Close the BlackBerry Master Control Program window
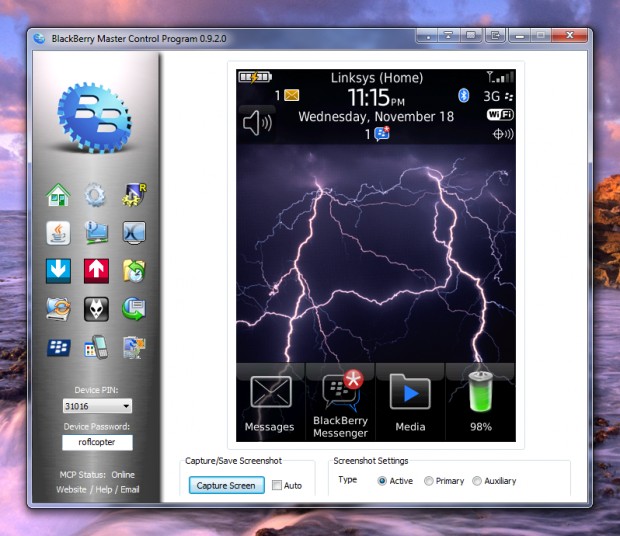 [x=569, y=35]
